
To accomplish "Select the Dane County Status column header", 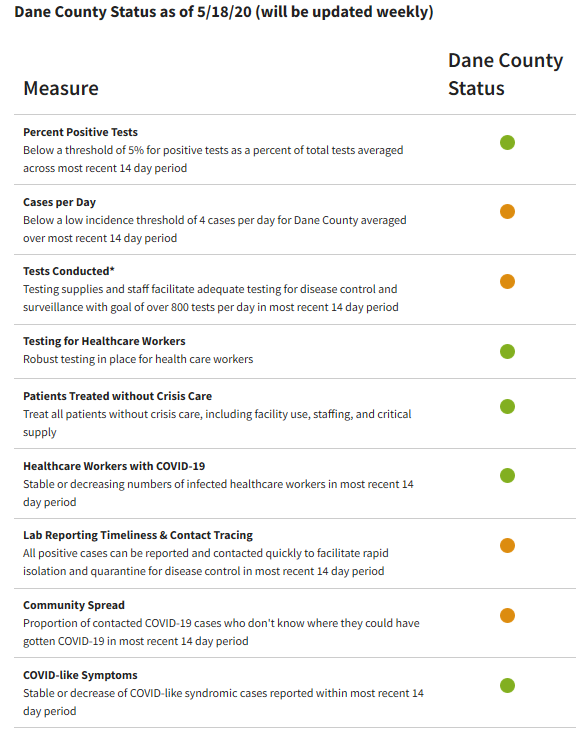I will [x=505, y=74].
